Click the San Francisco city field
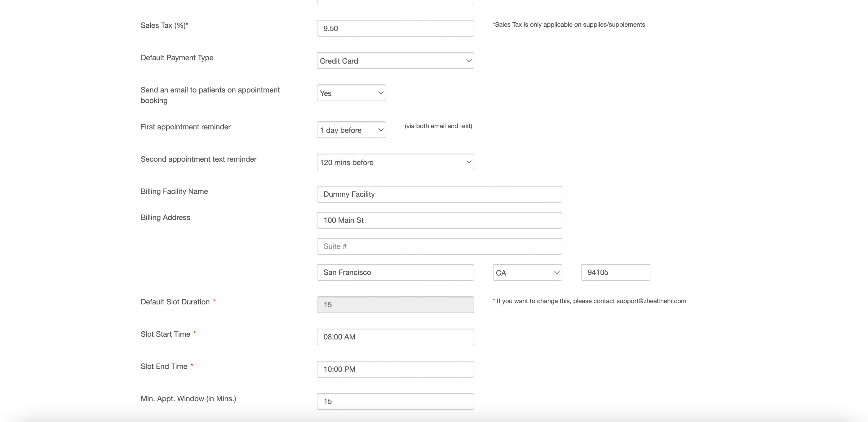The height and width of the screenshot is (422, 868). point(395,272)
